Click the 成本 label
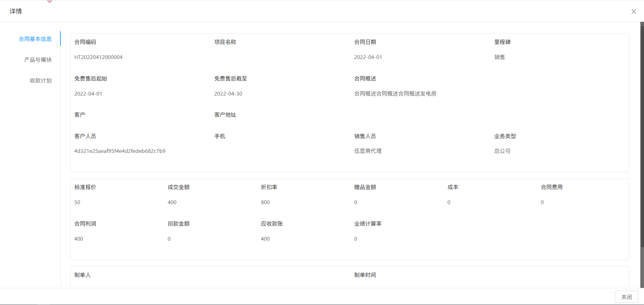The height and width of the screenshot is (305, 644). pos(453,187)
